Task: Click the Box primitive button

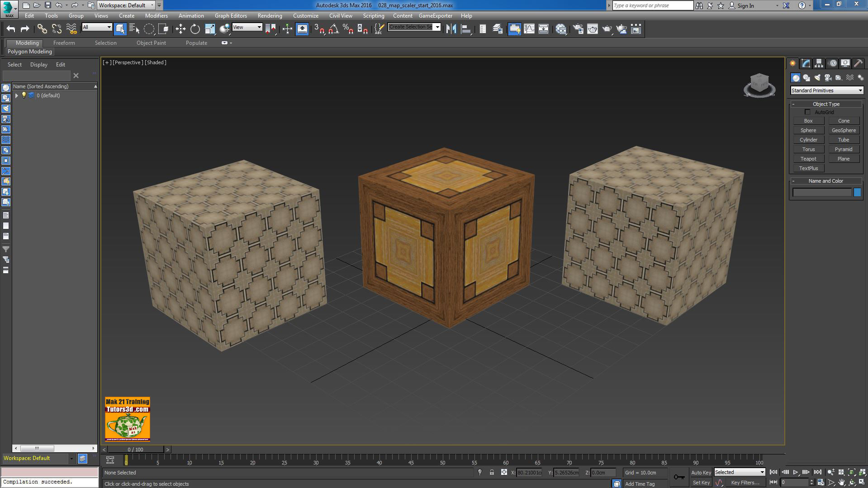Action: [x=808, y=121]
